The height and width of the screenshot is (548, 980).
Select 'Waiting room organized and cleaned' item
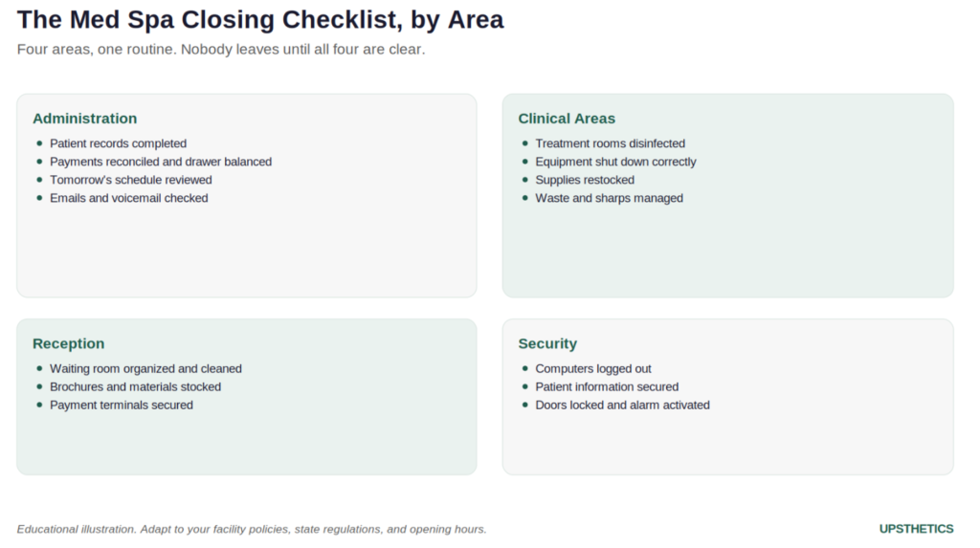[145, 368]
